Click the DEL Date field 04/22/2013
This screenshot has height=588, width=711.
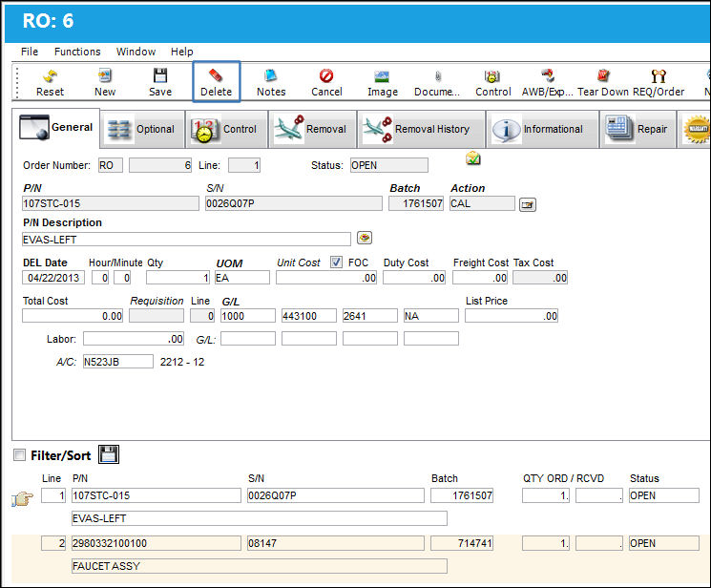[x=53, y=278]
